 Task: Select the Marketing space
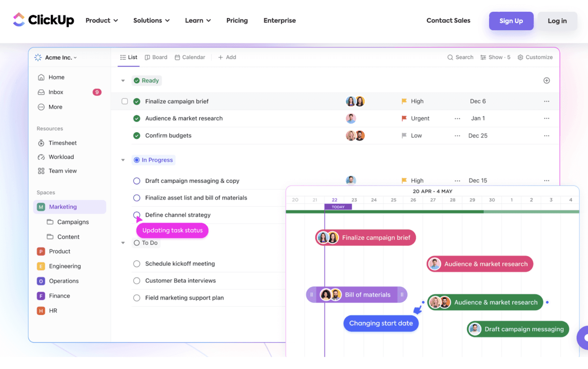(69, 207)
